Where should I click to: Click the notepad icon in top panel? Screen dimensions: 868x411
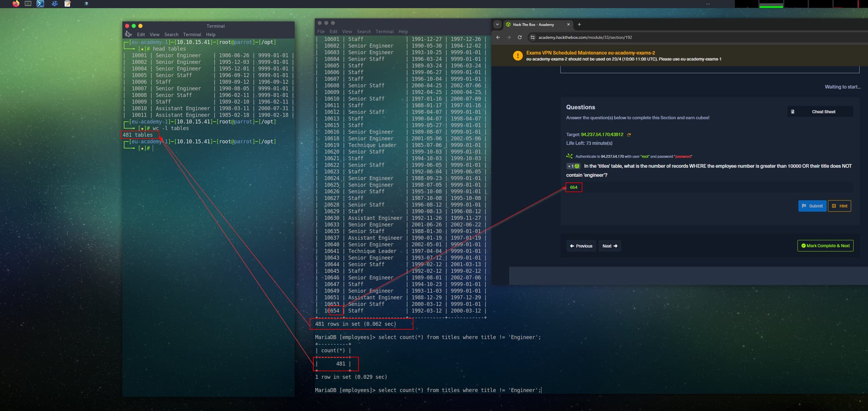67,4
